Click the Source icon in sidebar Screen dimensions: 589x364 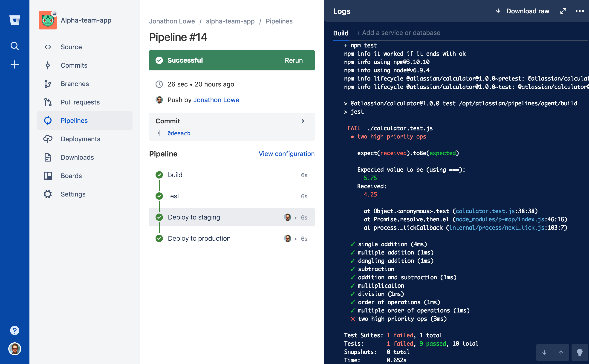point(48,47)
